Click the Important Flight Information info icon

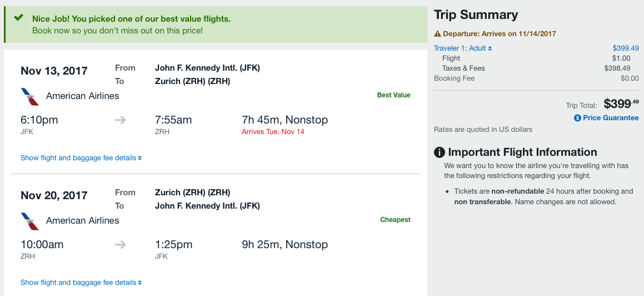(x=440, y=152)
